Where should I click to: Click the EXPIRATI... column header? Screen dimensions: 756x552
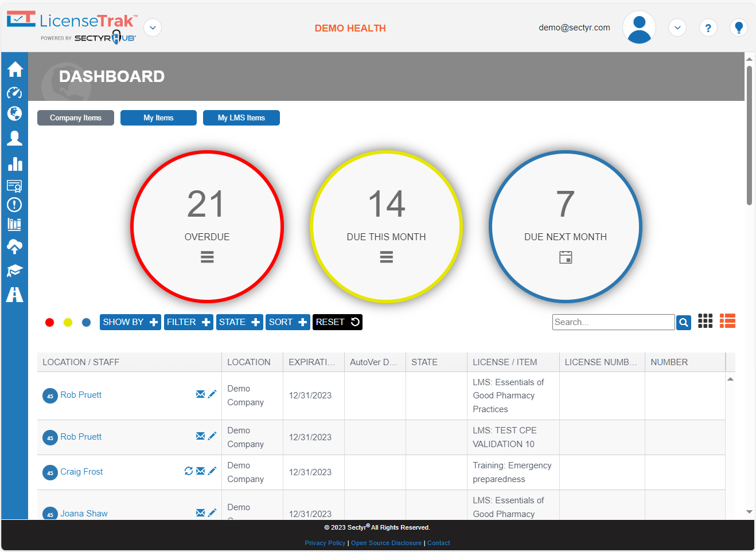click(x=314, y=362)
